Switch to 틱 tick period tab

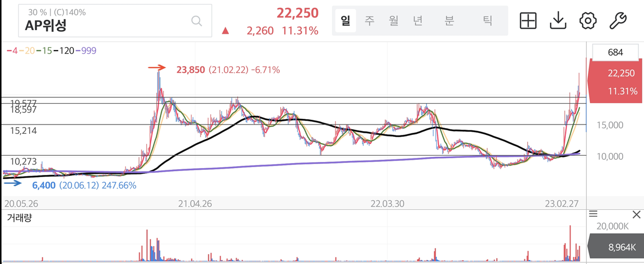487,21
